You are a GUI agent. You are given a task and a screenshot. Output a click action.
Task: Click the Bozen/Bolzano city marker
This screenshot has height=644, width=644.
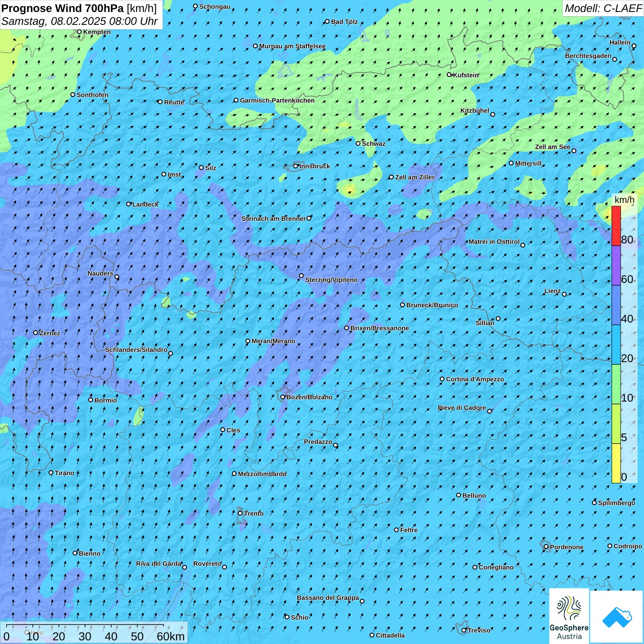click(283, 397)
